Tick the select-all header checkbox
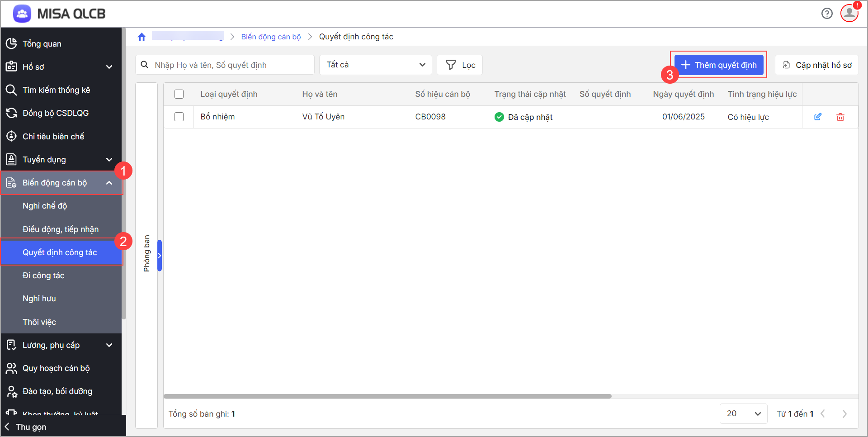This screenshot has height=437, width=868. pos(179,94)
